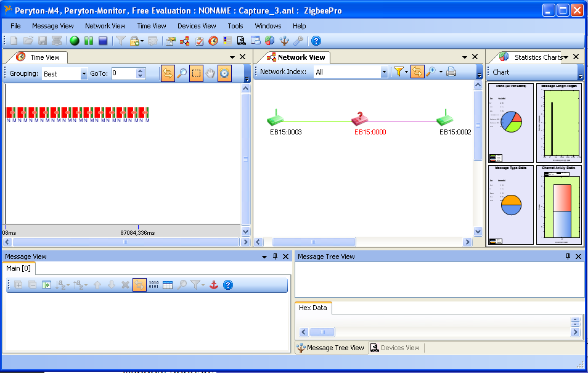
Task: Open the Grouping dropdown showing Best
Action: click(x=83, y=73)
